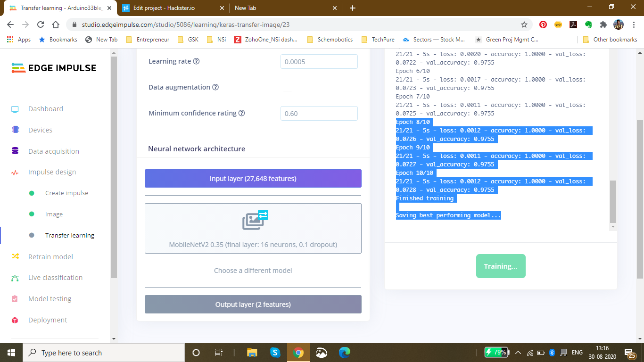Viewport: 644px width, 362px height.
Task: Click Choose a different model
Action: (x=253, y=270)
